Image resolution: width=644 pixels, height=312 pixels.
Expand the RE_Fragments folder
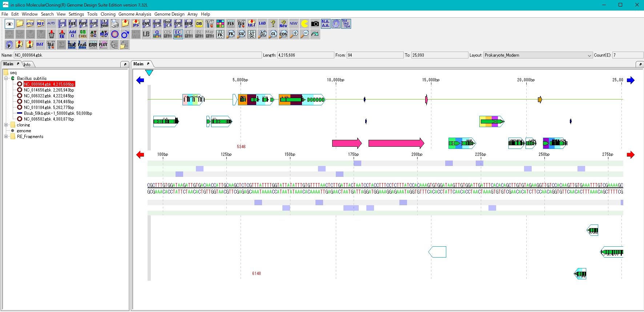coord(6,137)
